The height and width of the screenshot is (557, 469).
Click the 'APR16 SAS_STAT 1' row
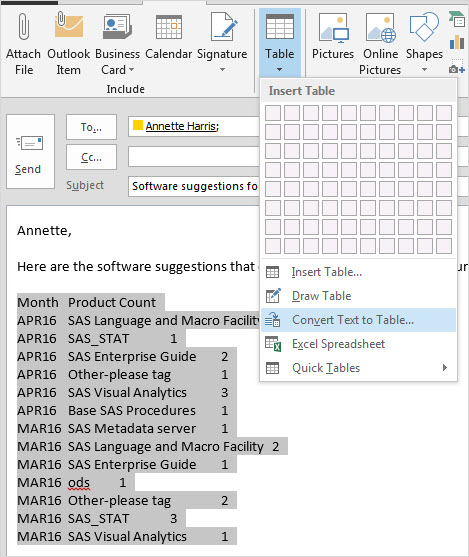(97, 339)
